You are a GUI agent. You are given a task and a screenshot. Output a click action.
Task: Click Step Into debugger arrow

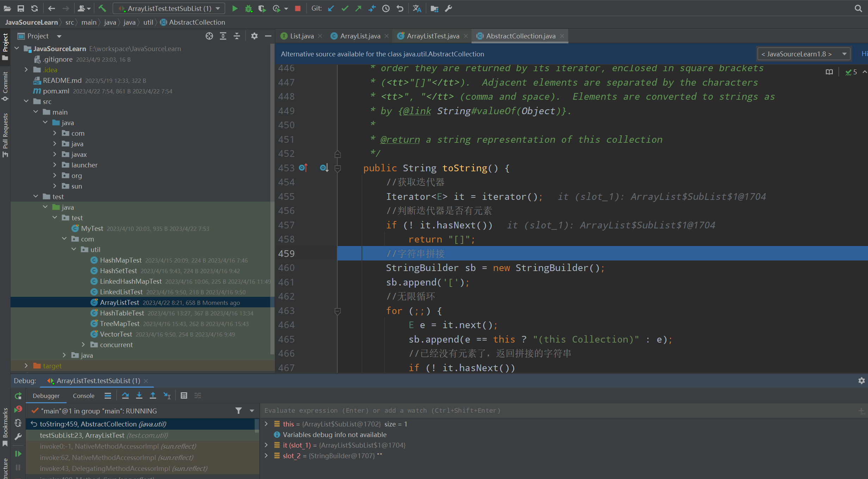[x=139, y=395]
